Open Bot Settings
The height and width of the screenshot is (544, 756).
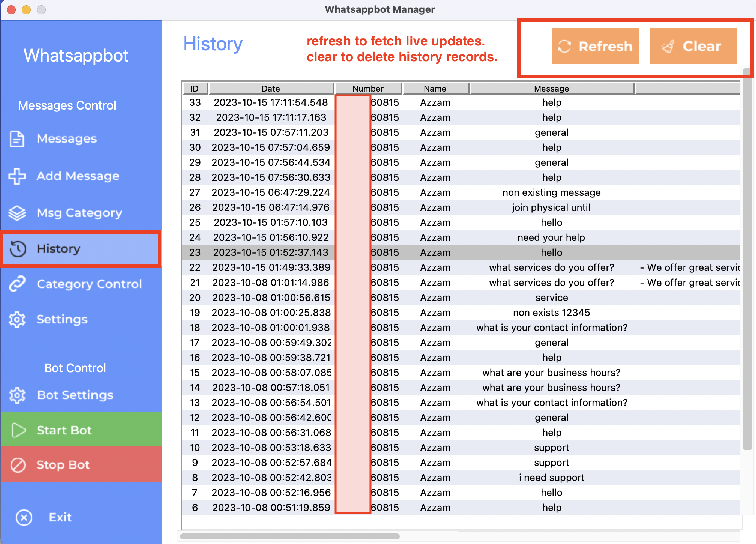pos(81,395)
